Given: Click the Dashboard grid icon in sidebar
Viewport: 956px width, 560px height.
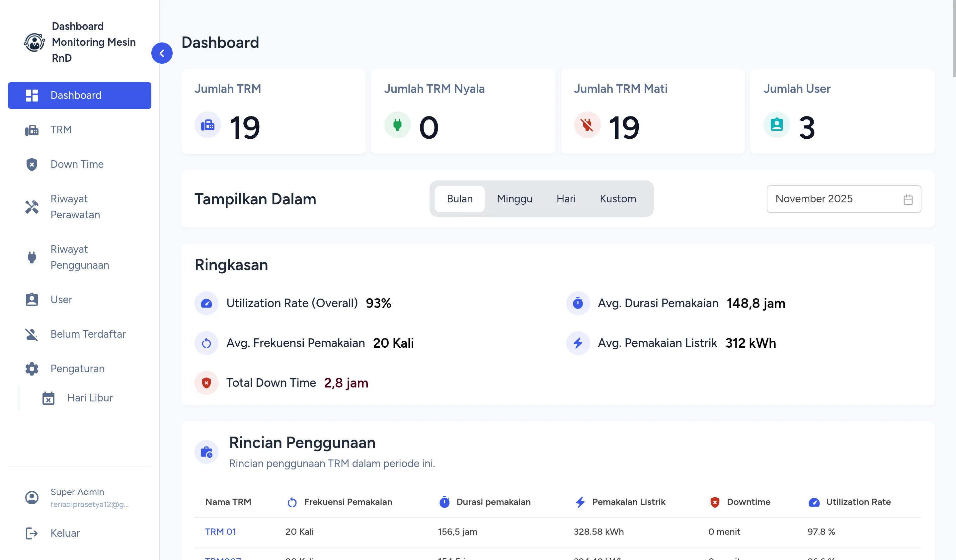Looking at the screenshot, I should 32,96.
